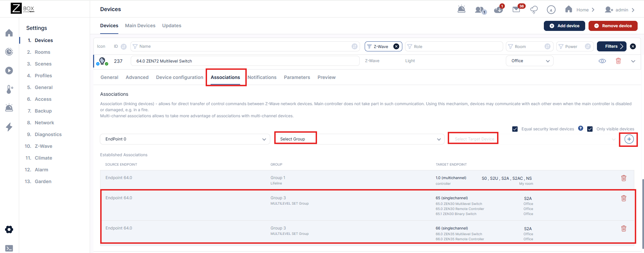The width and height of the screenshot is (644, 253).
Task: Open the Room filter field
Action: coord(530,46)
